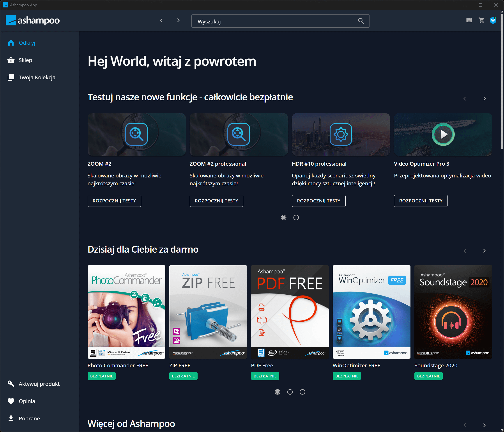The width and height of the screenshot is (504, 432).
Task: Click the HDR #10 professional gear icon
Action: coord(341,134)
